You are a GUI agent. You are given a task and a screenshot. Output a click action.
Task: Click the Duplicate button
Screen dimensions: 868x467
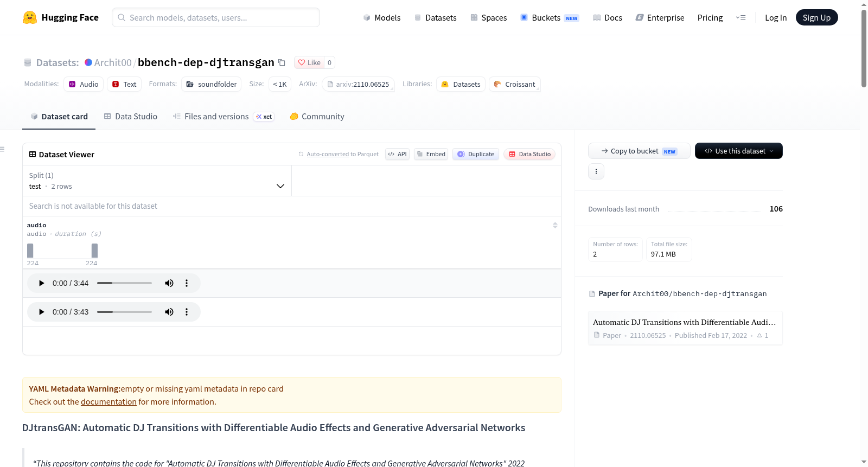[476, 154]
